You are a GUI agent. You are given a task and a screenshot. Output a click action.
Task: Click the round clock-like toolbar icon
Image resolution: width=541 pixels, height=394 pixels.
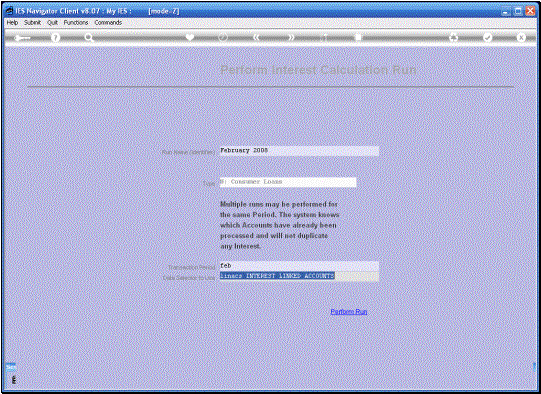point(223,37)
